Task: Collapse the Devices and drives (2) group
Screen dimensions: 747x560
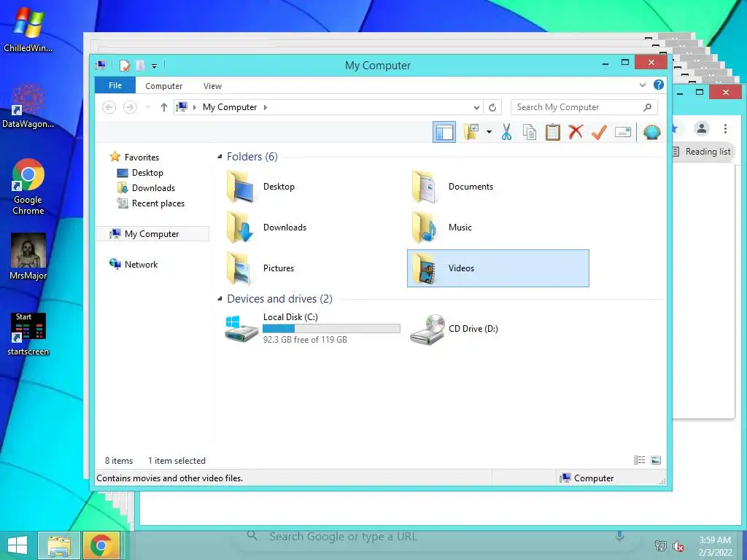Action: click(220, 298)
